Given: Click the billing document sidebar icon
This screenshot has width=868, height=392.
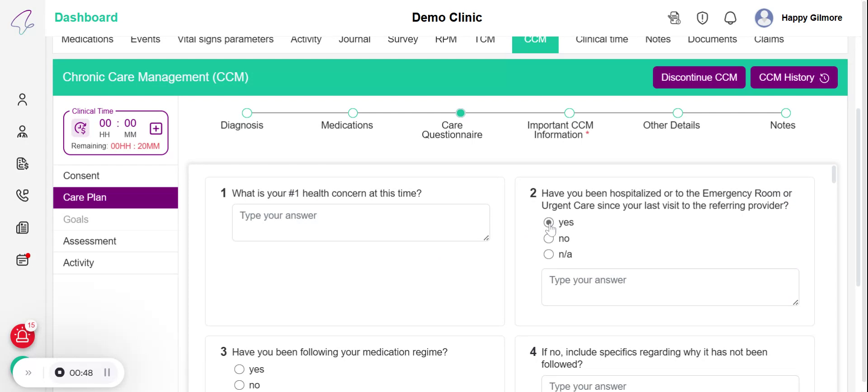Looking at the screenshot, I should [x=22, y=163].
